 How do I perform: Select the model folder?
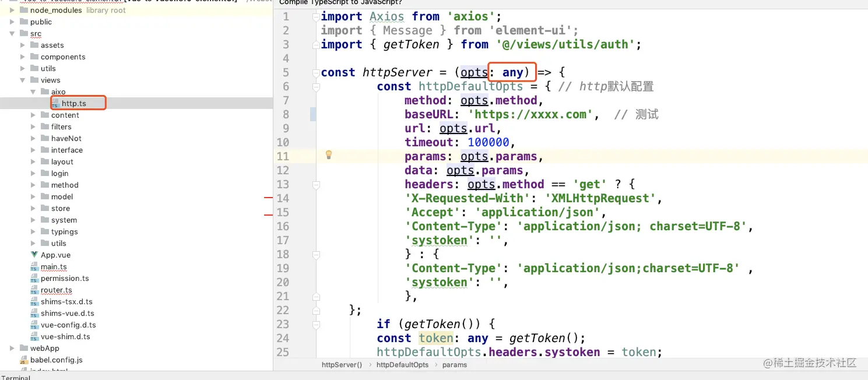tap(62, 196)
